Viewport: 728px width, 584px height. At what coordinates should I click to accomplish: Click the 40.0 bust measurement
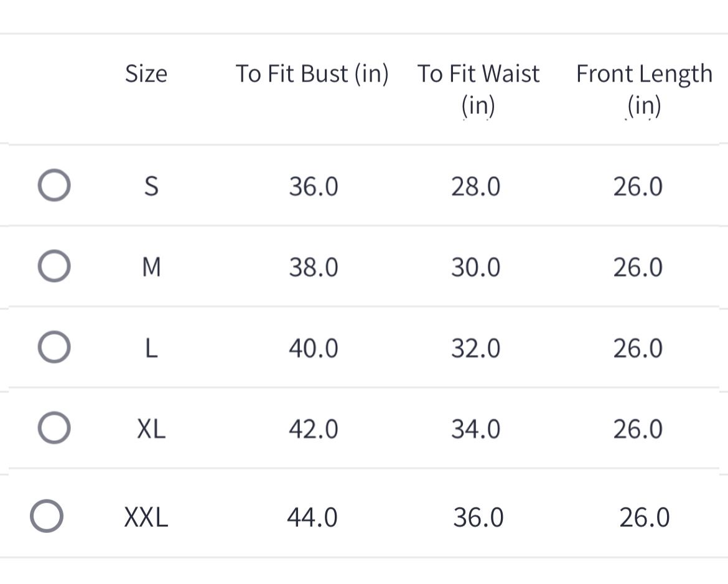tap(314, 348)
